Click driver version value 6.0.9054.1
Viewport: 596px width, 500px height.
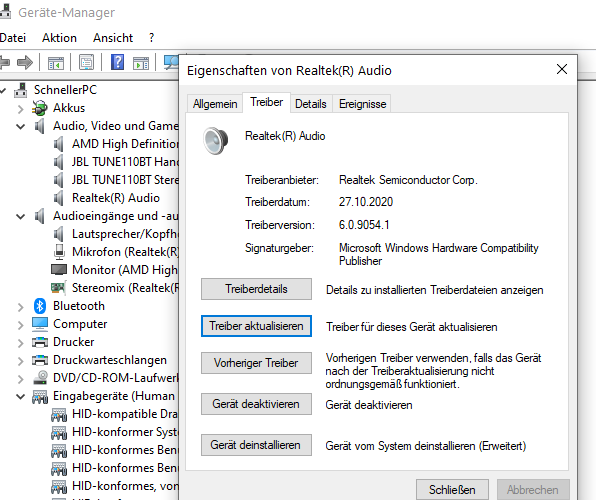[x=364, y=225]
